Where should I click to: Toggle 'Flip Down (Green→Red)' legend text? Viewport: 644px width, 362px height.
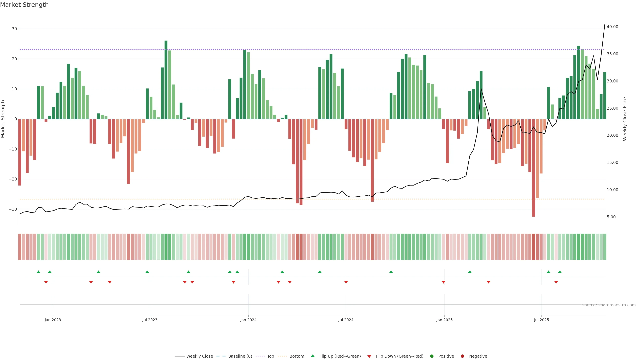pyautogui.click(x=399, y=356)
